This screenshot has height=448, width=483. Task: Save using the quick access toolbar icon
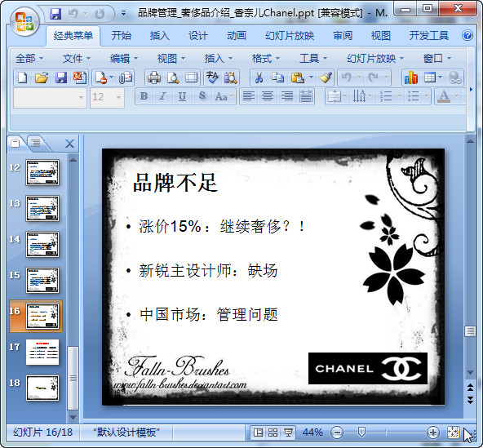pyautogui.click(x=55, y=14)
